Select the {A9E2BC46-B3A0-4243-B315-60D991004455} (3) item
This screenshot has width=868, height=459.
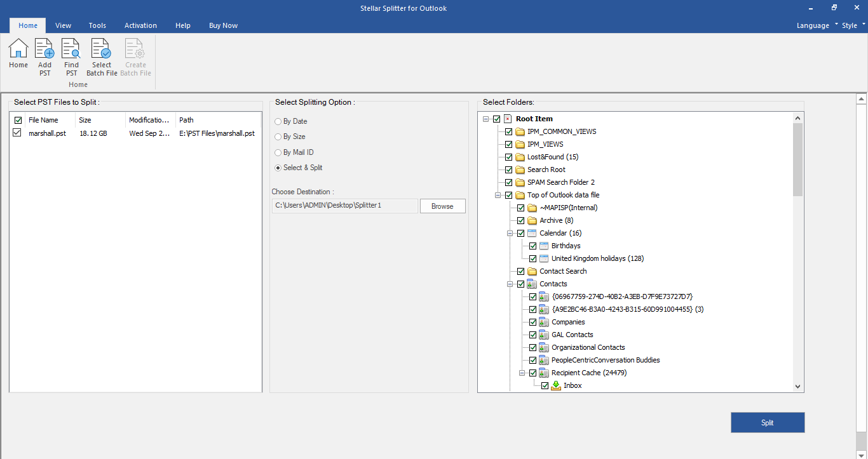click(x=627, y=309)
